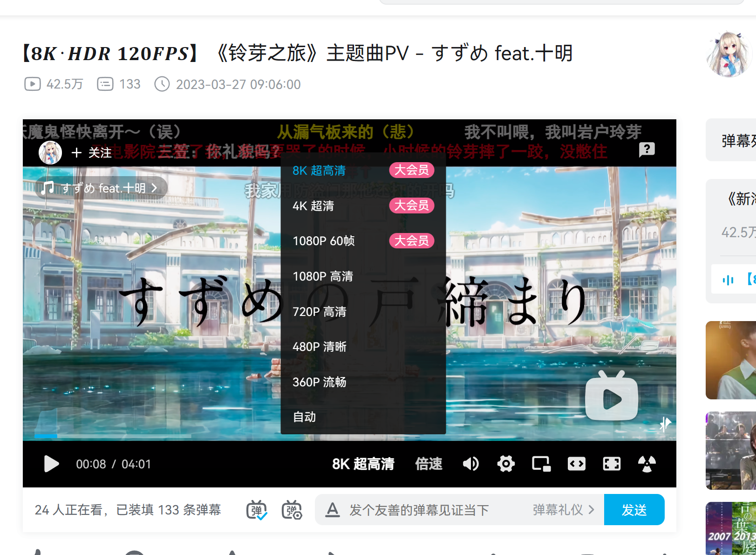756x555 pixels.
Task: Open danmaku settings icon
Action: (292, 510)
